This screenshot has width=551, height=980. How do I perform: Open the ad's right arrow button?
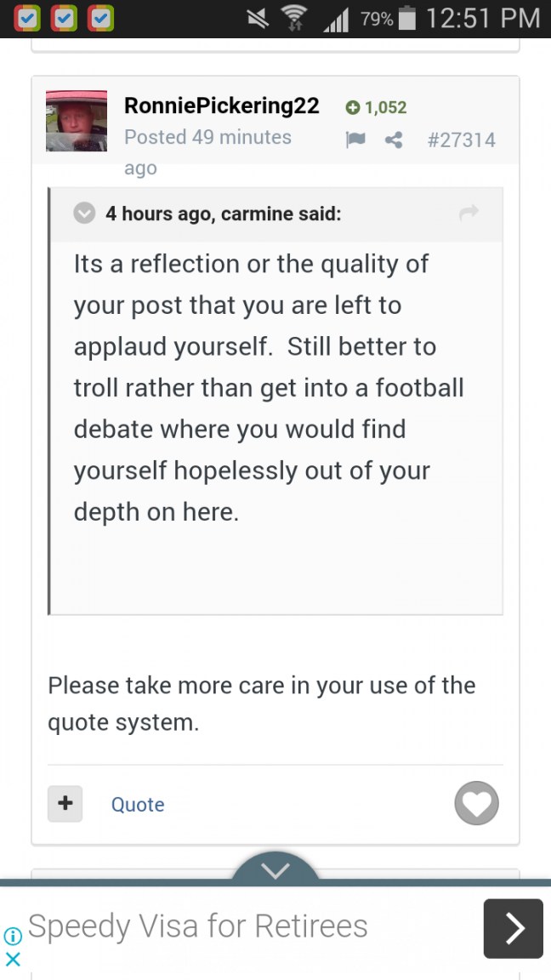[x=513, y=929]
